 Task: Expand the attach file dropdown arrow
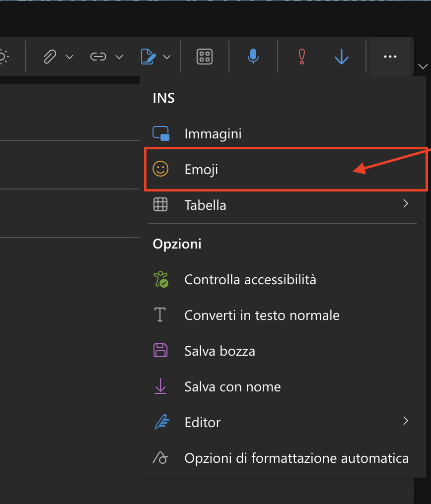[70, 57]
